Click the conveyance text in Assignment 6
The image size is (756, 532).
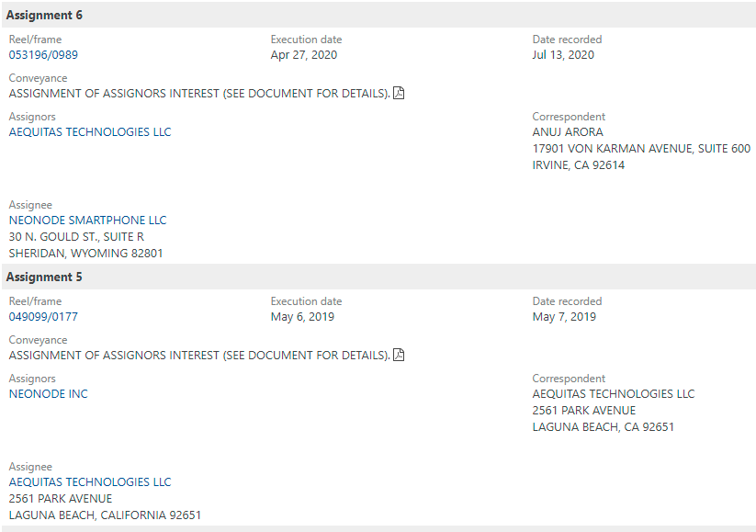pyautogui.click(x=199, y=94)
